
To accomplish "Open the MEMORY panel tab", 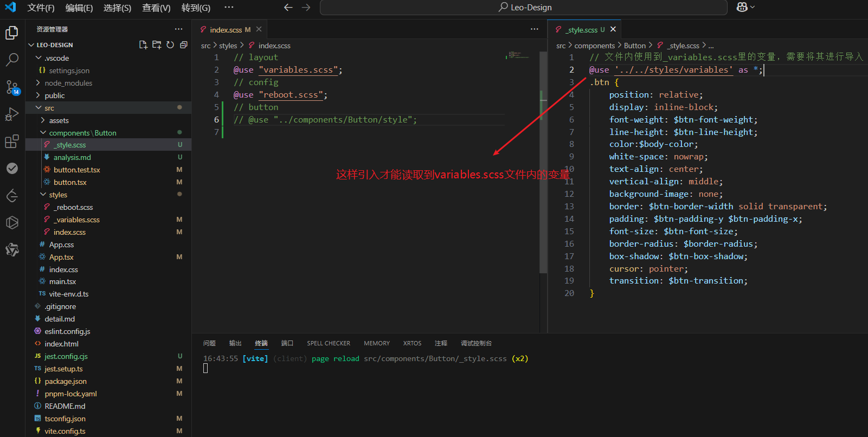I will (x=377, y=343).
